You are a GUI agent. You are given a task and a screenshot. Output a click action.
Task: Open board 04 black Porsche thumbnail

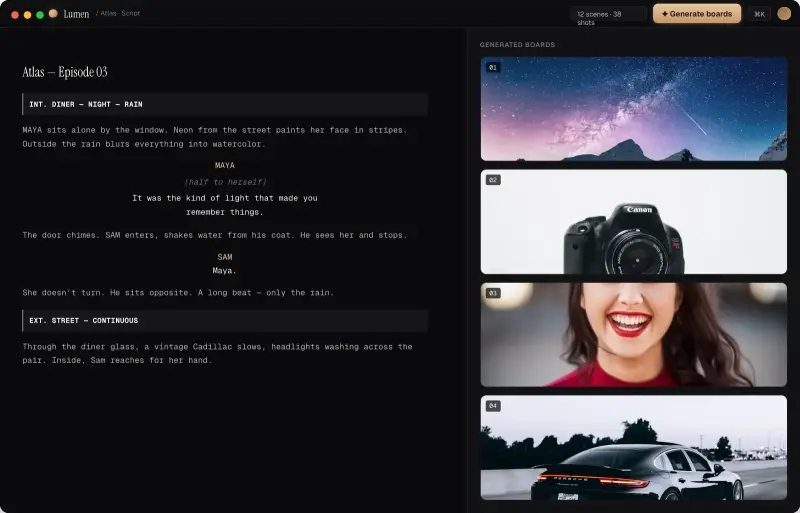click(x=634, y=447)
